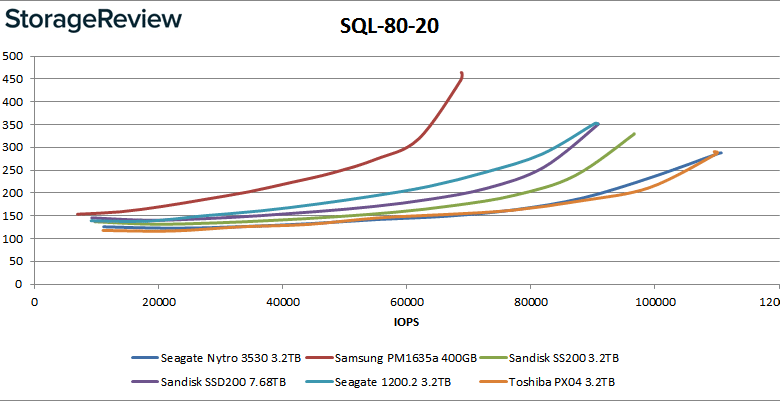This screenshot has height=401, width=780.
Task: Click the 80000 x-axis label
Action: click(530, 302)
